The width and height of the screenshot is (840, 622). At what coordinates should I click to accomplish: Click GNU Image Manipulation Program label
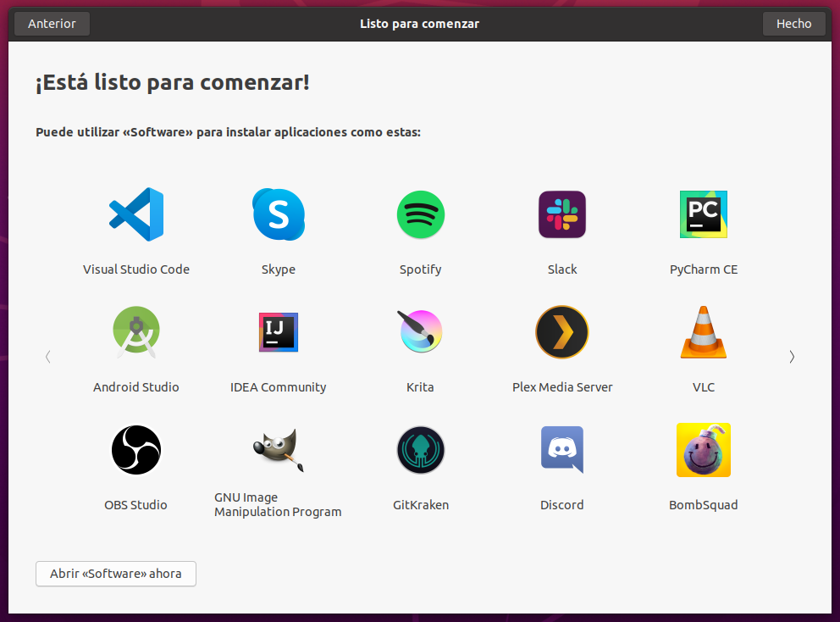278,504
